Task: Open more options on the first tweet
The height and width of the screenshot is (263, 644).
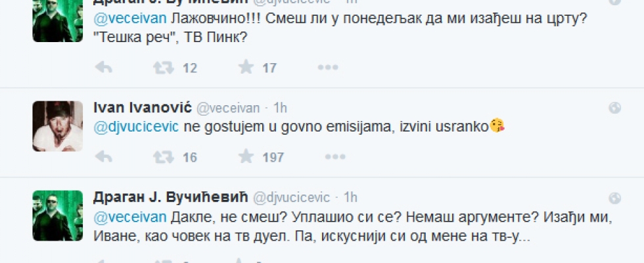Action: [327, 67]
